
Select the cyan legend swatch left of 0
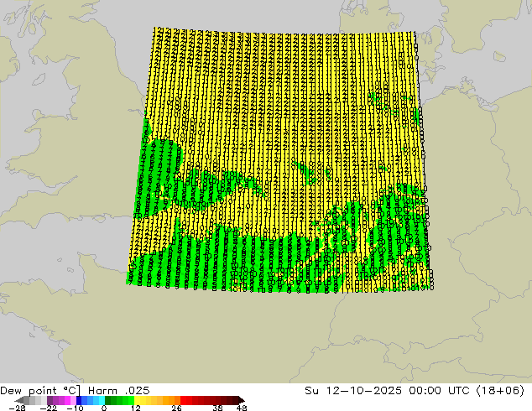coord(102,400)
